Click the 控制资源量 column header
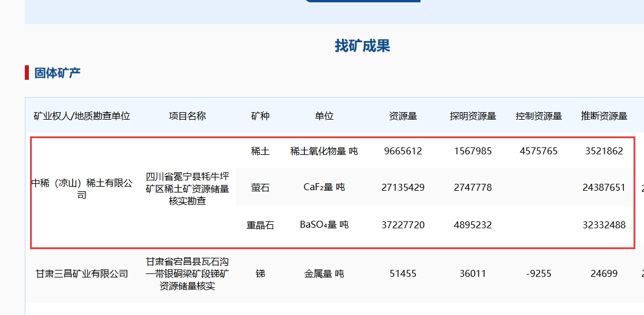The width and height of the screenshot is (644, 315). [538, 116]
